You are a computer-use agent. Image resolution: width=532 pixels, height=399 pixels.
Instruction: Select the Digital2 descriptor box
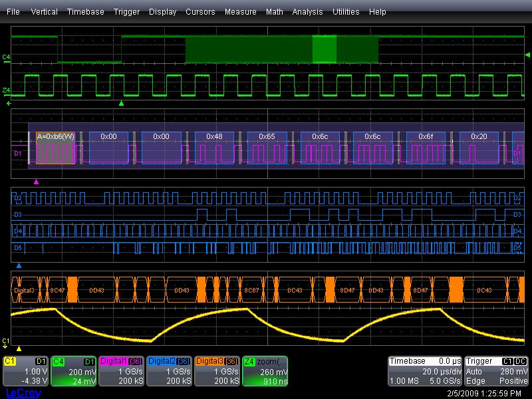pyautogui.click(x=169, y=370)
